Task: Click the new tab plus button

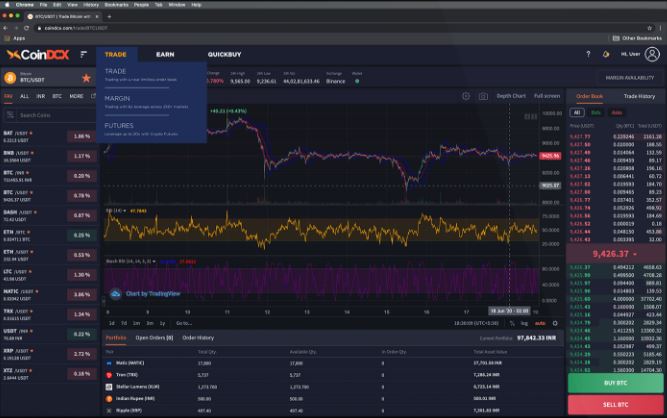Action: coord(109,17)
